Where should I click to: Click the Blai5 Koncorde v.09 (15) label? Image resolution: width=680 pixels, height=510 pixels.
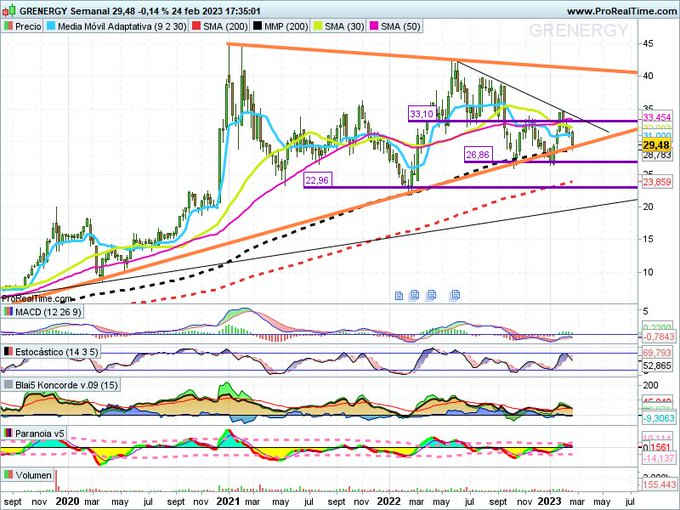66,385
